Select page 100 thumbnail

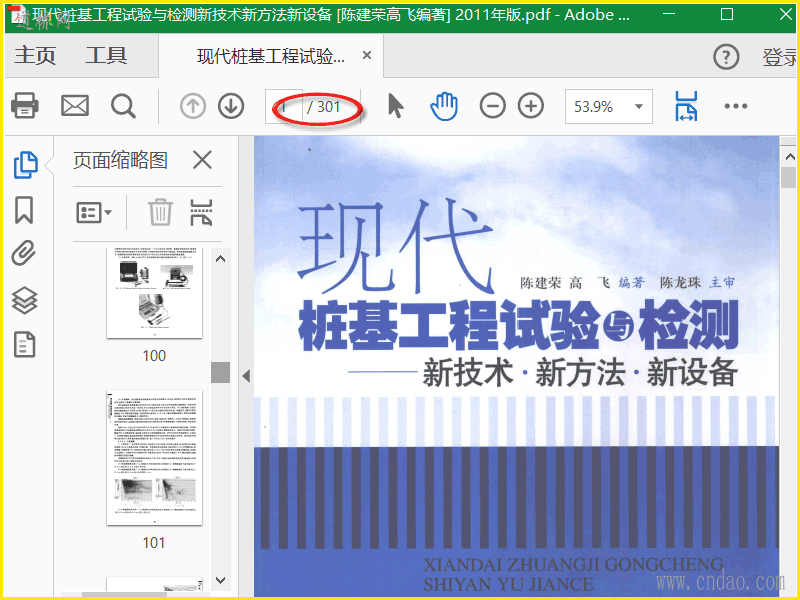(x=154, y=293)
